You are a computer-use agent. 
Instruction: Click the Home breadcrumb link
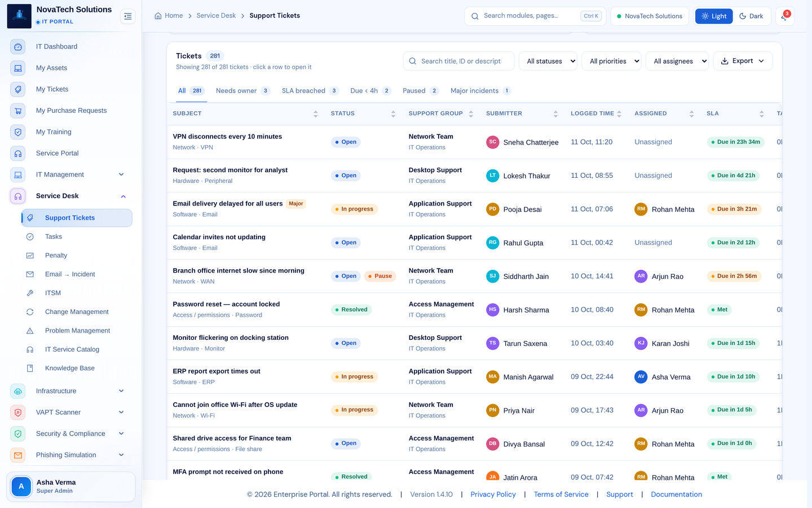pyautogui.click(x=169, y=16)
